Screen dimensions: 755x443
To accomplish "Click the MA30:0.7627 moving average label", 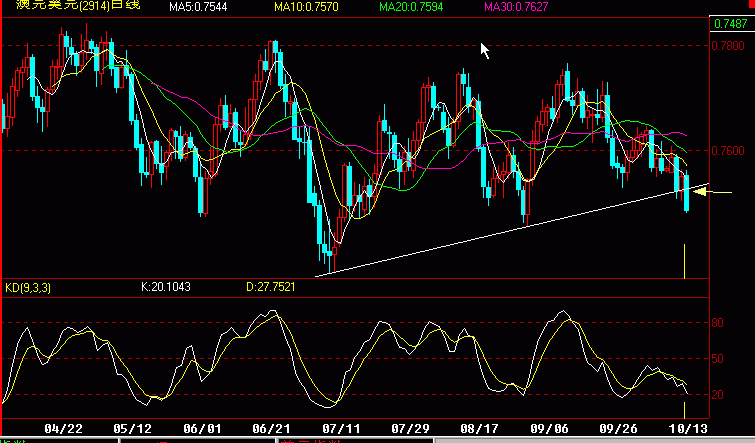I will pos(516,7).
